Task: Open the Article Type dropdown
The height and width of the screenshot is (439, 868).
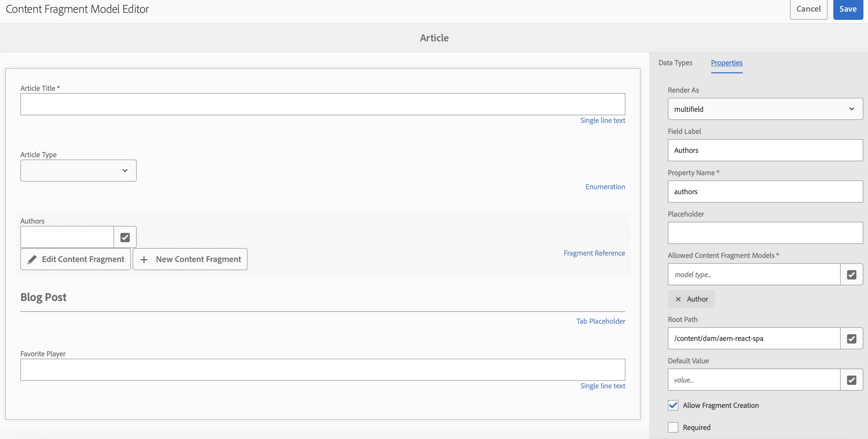Action: coord(78,171)
